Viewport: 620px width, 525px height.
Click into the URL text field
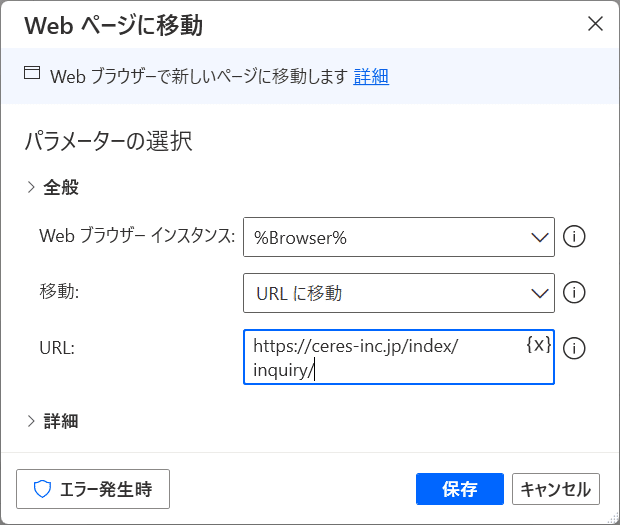click(x=399, y=357)
